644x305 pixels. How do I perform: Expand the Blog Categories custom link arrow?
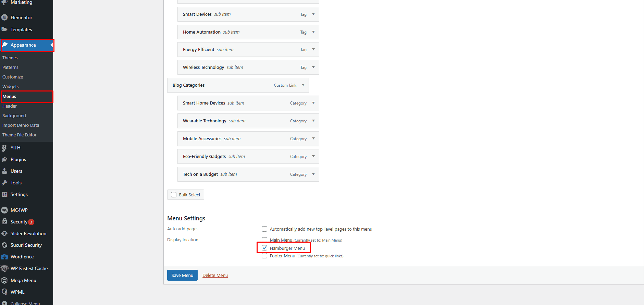[x=303, y=85]
